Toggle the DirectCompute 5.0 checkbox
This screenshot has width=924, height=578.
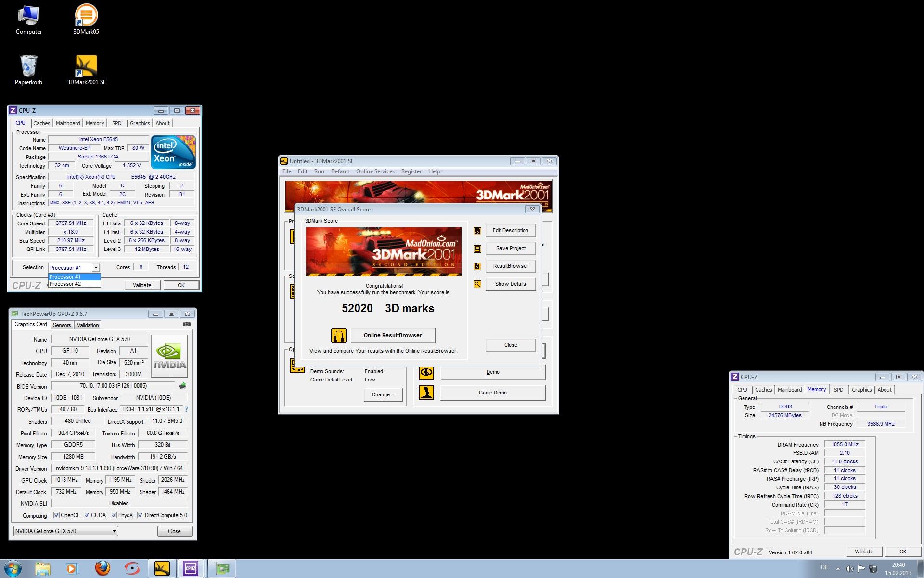coord(140,515)
